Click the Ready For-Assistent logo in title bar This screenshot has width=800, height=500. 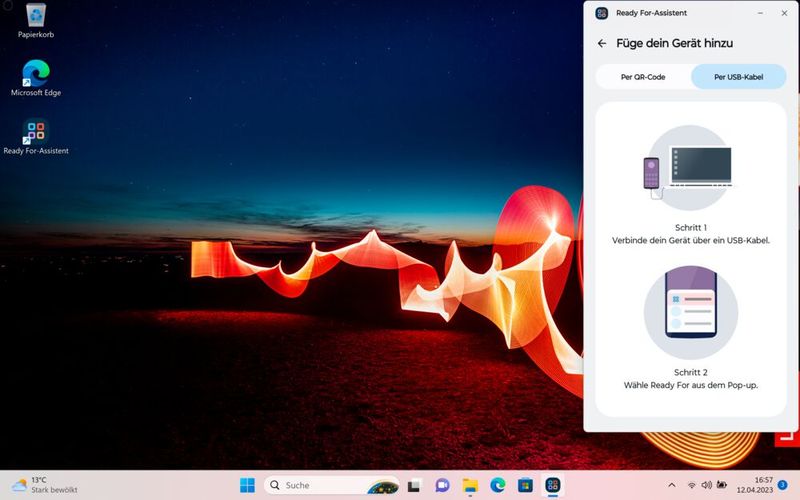[602, 13]
